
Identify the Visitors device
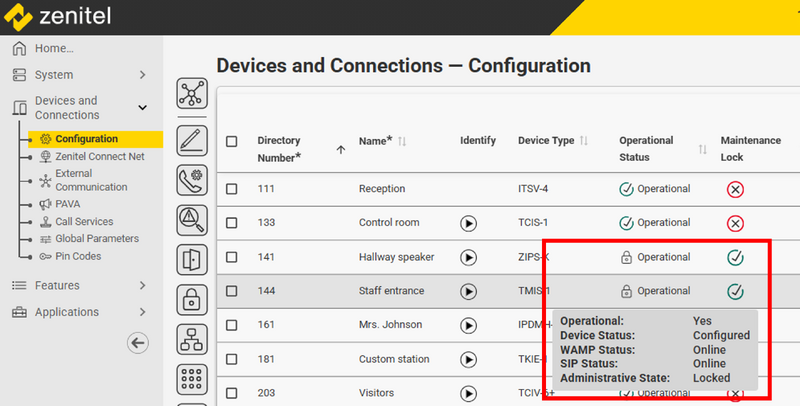click(x=468, y=393)
